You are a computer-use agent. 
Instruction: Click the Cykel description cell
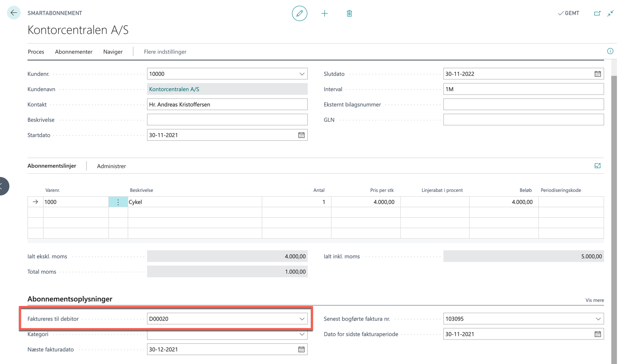pyautogui.click(x=195, y=202)
